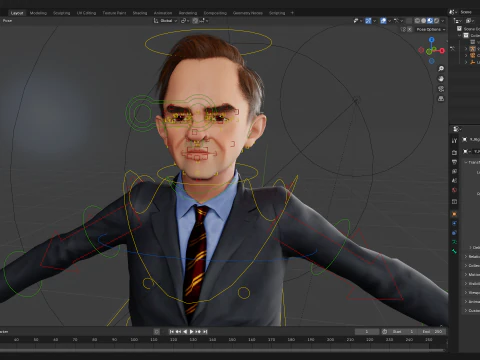Image resolution: width=480 pixels, height=360 pixels.
Task: Open the Pose Options popover
Action: (431, 29)
